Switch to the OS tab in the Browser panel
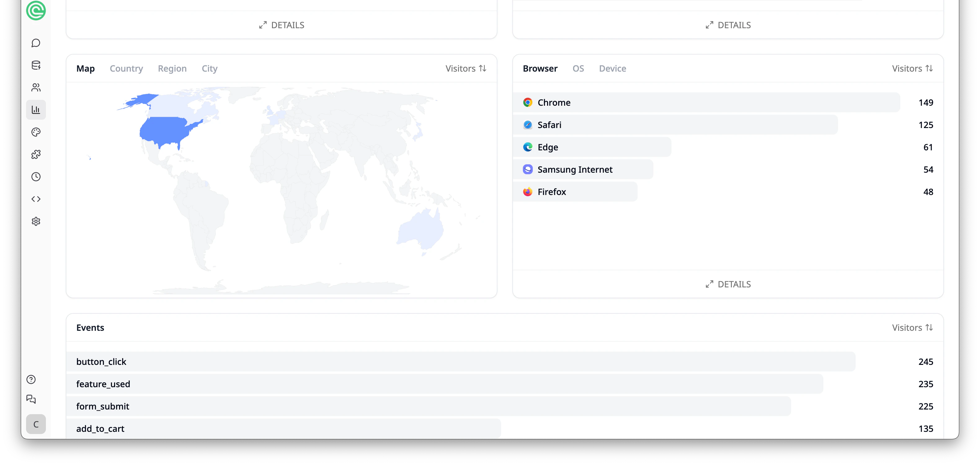The image size is (980, 465). [x=578, y=69]
